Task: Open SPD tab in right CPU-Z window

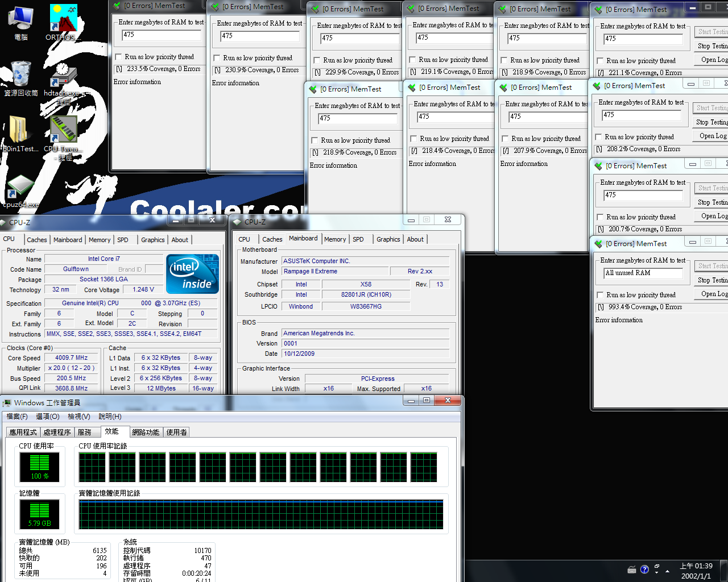Action: point(358,239)
